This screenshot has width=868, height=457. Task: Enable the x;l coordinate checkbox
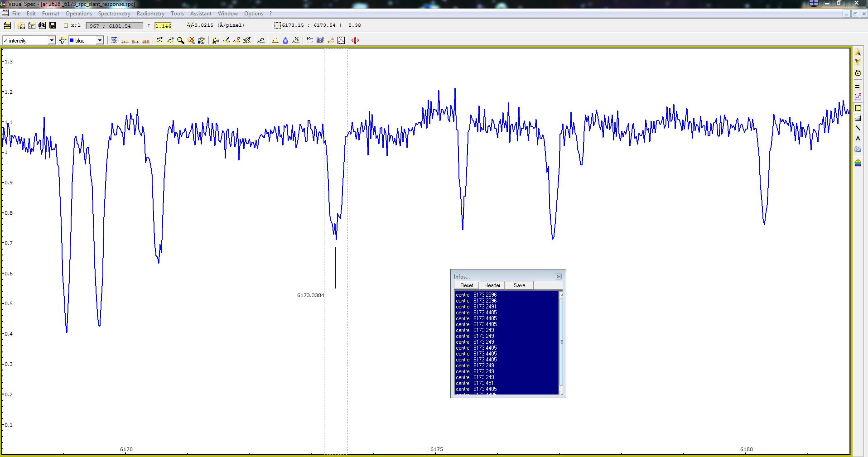(66, 26)
